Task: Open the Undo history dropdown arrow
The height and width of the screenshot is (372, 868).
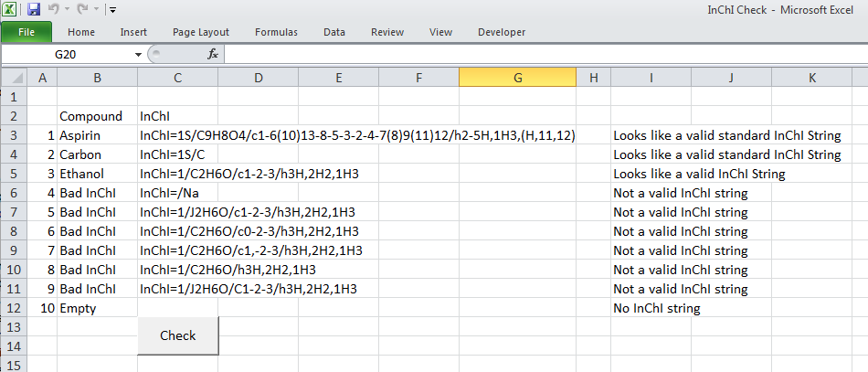Action: 67,11
